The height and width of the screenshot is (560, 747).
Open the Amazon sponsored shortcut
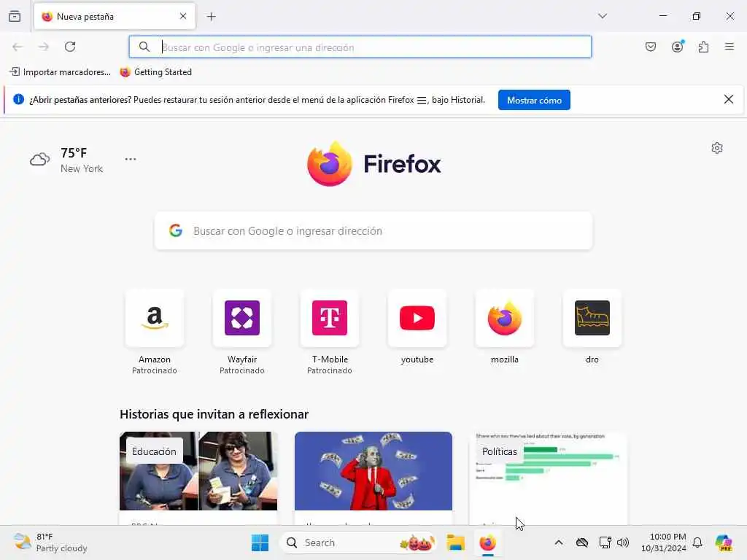155,332
